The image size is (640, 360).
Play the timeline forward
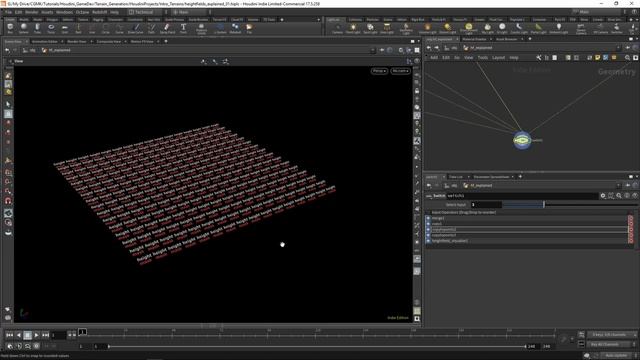pos(36,335)
